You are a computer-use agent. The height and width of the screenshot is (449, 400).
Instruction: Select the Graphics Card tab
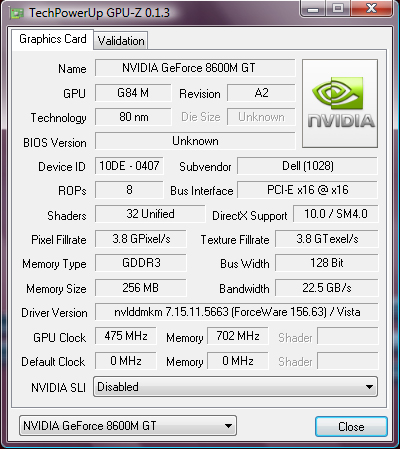(x=53, y=39)
